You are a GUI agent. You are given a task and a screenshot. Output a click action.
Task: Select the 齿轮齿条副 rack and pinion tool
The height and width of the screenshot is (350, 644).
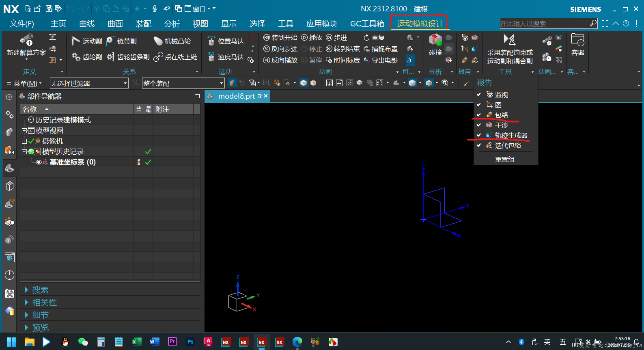[128, 57]
